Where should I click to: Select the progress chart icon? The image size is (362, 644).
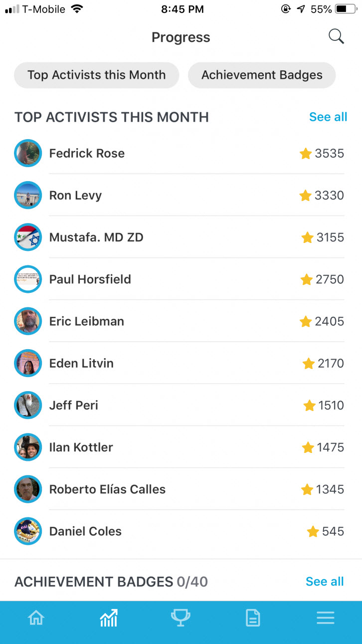pyautogui.click(x=109, y=618)
